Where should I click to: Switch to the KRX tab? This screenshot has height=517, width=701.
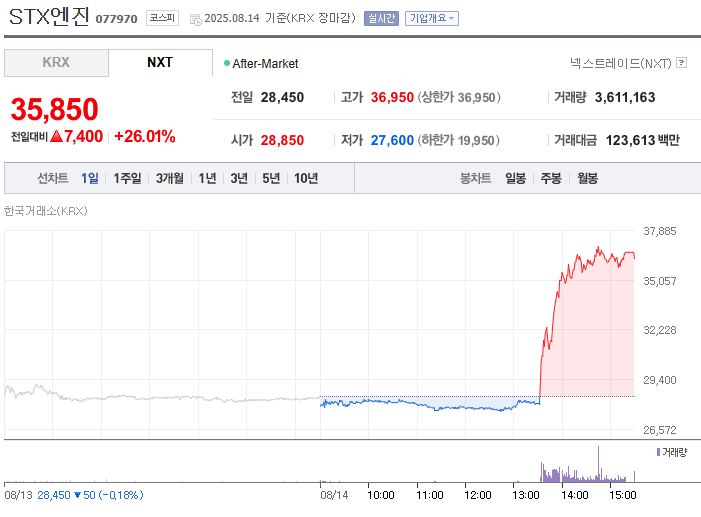pyautogui.click(x=56, y=63)
